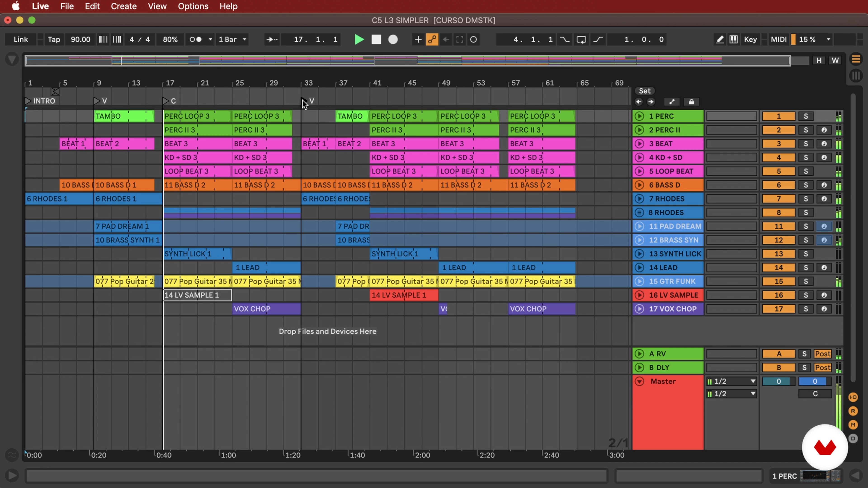
Task: Select the 14 LV SAMPLE 1 clip at bar 17
Action: click(x=198, y=295)
